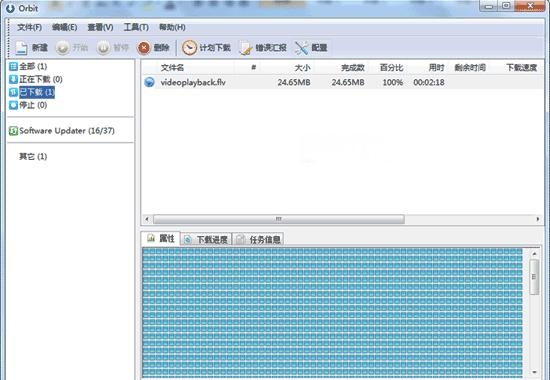This screenshot has height=380, width=550.
Task: Switch to the 下载进度 tab
Action: pyautogui.click(x=206, y=239)
